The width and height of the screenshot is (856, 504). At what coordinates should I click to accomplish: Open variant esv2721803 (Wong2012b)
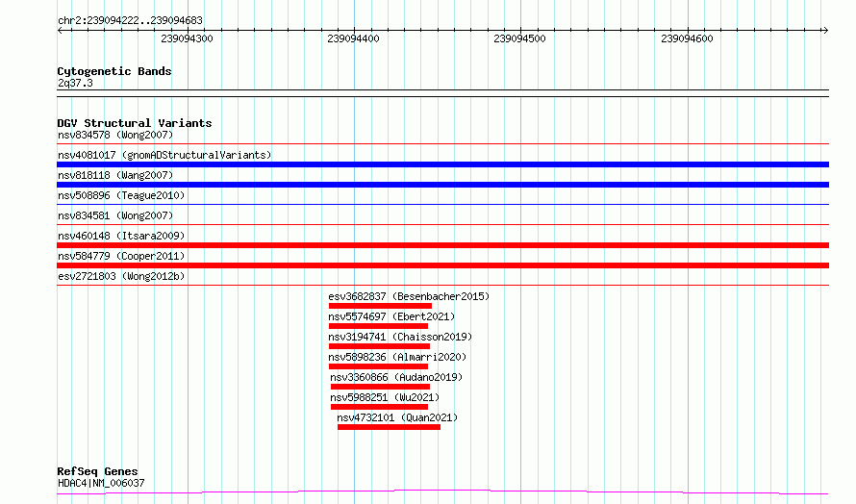pyautogui.click(x=121, y=276)
